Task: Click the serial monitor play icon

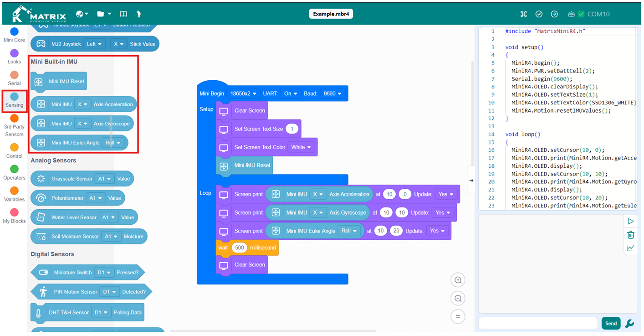Action: (631, 222)
